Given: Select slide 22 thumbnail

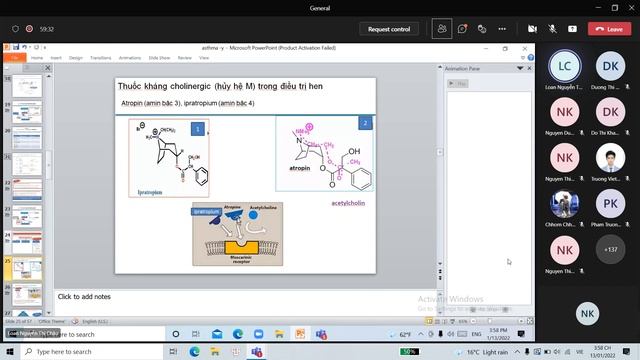Looking at the screenshot, I should coord(27,189).
